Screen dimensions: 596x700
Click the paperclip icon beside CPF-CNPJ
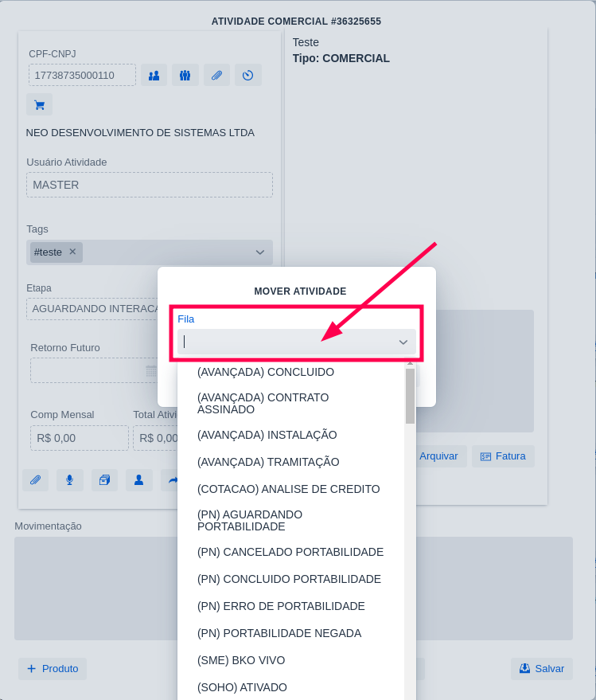[x=216, y=76]
